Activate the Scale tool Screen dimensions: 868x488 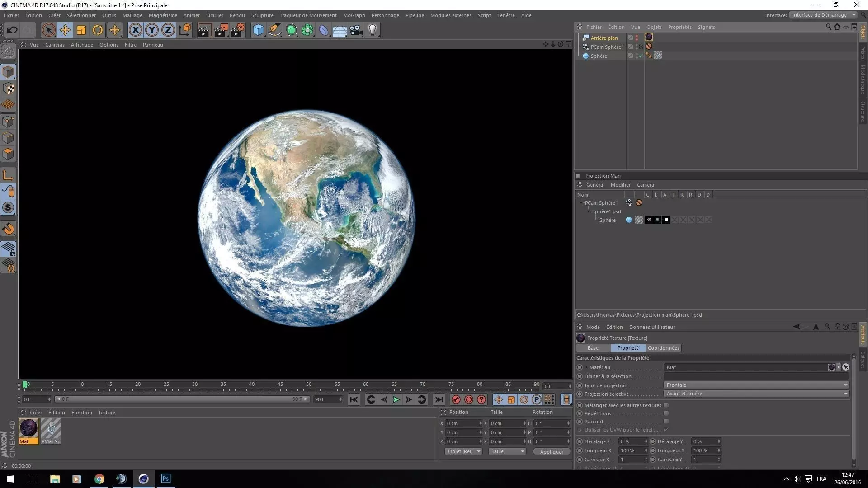[x=81, y=30]
